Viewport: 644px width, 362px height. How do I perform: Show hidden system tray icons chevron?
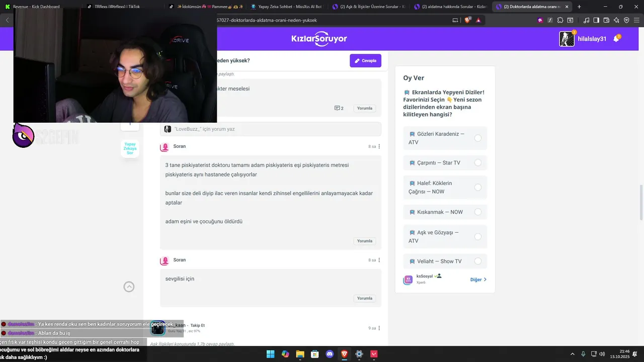coord(572,354)
